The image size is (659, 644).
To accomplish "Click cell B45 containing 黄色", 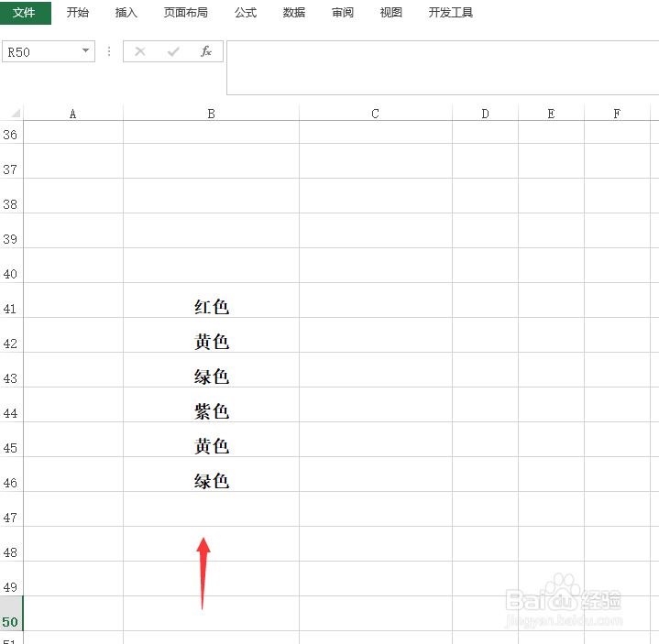I will (x=212, y=440).
